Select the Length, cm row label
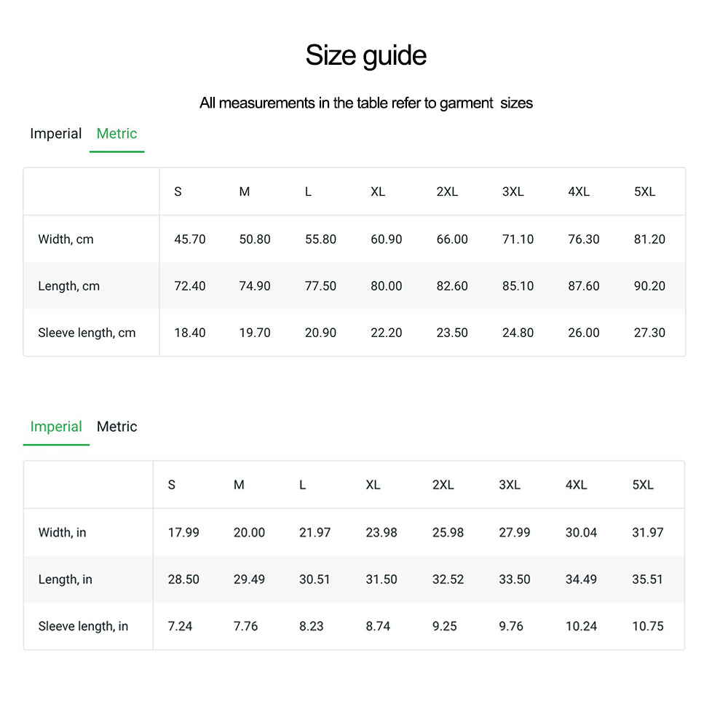 coord(68,286)
